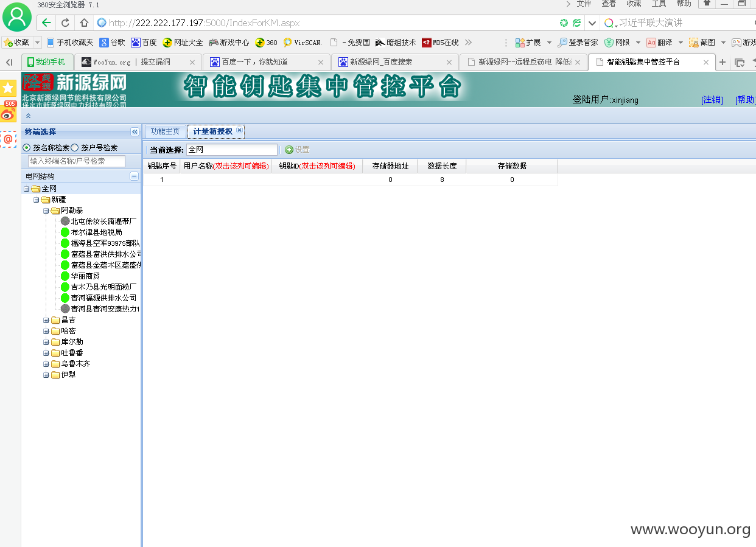
Task: Click the terminal name search input field
Action: pos(77,161)
